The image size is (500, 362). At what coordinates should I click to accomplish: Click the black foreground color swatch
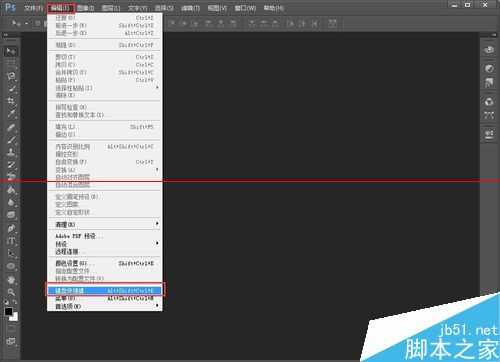(9, 311)
